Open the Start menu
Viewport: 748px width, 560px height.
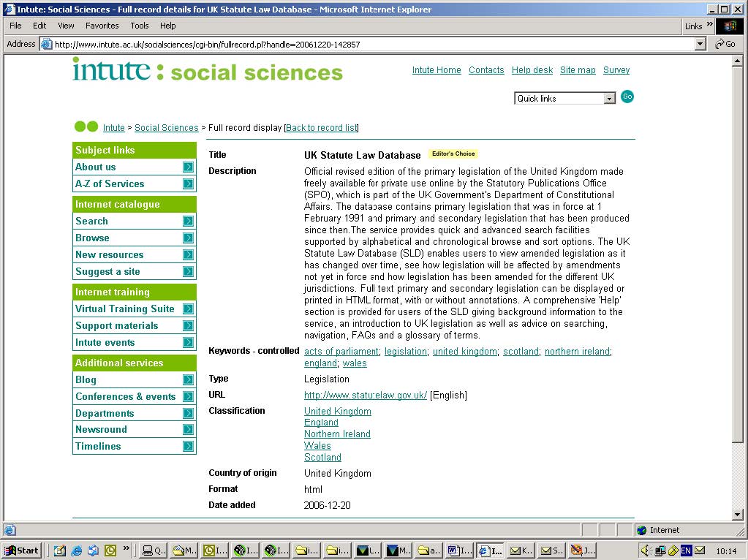23,550
